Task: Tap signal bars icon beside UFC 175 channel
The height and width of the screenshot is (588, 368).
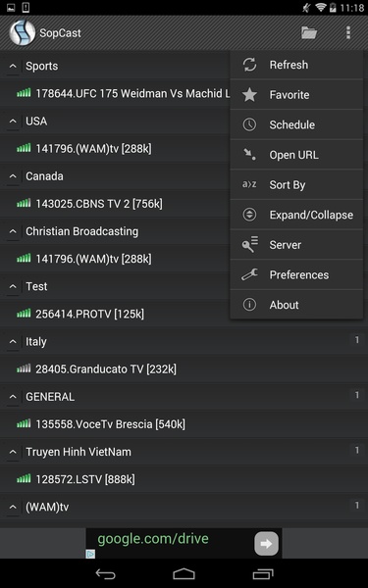Action: pyautogui.click(x=24, y=93)
